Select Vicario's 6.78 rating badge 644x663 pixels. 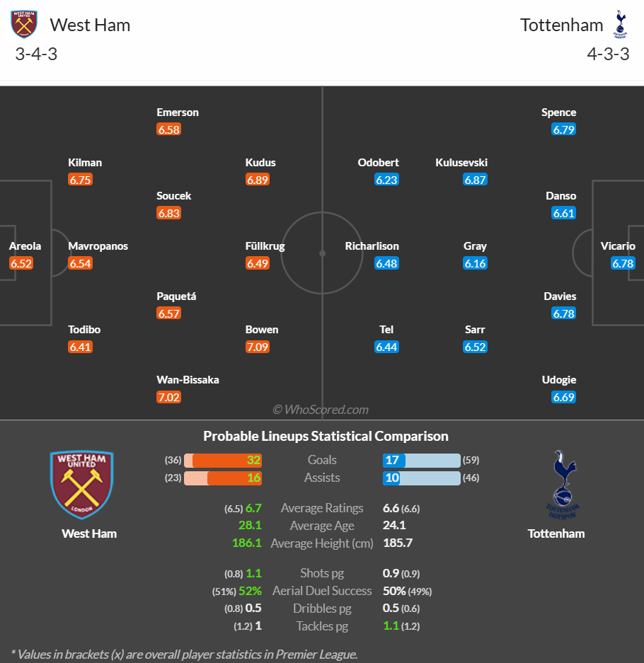[x=623, y=263]
